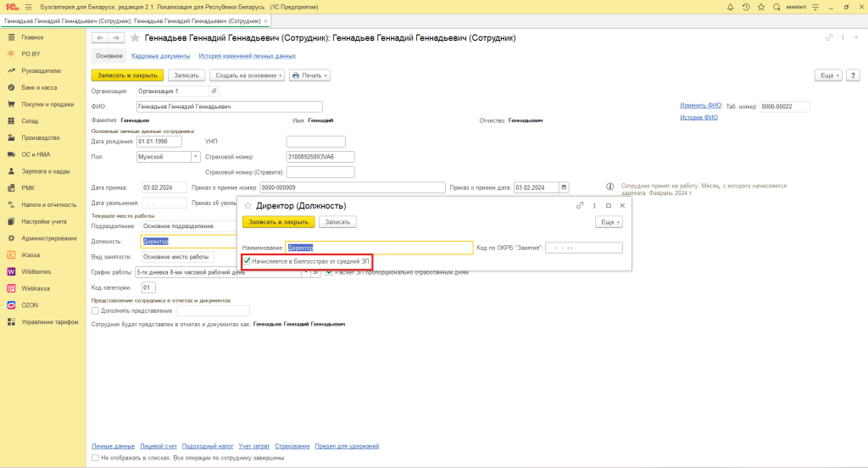Screen dimensions: 868x468
Task: Focus Код по ОКРБ Занятия field
Action: coord(584,248)
